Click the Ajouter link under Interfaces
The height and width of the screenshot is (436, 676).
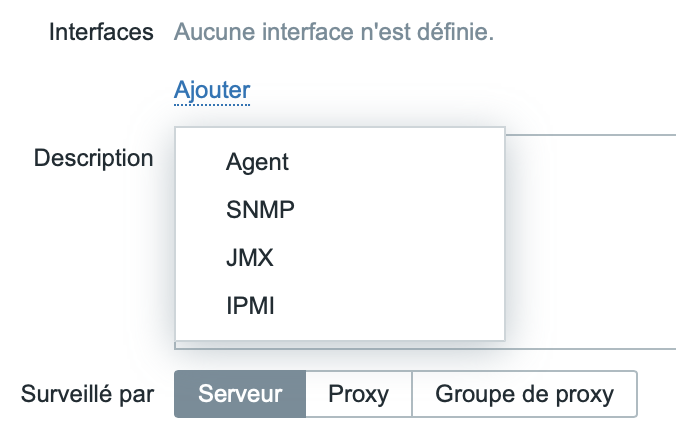(212, 90)
